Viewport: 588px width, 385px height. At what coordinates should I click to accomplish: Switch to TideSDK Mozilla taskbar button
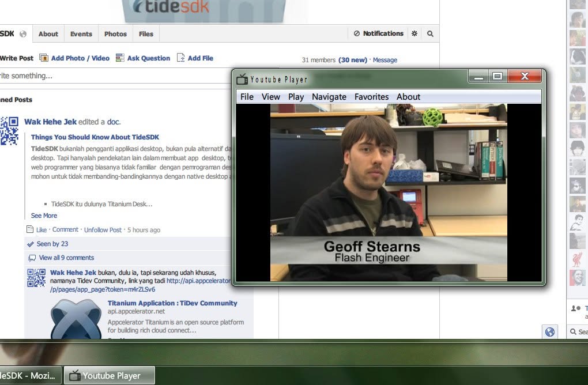pyautogui.click(x=31, y=375)
